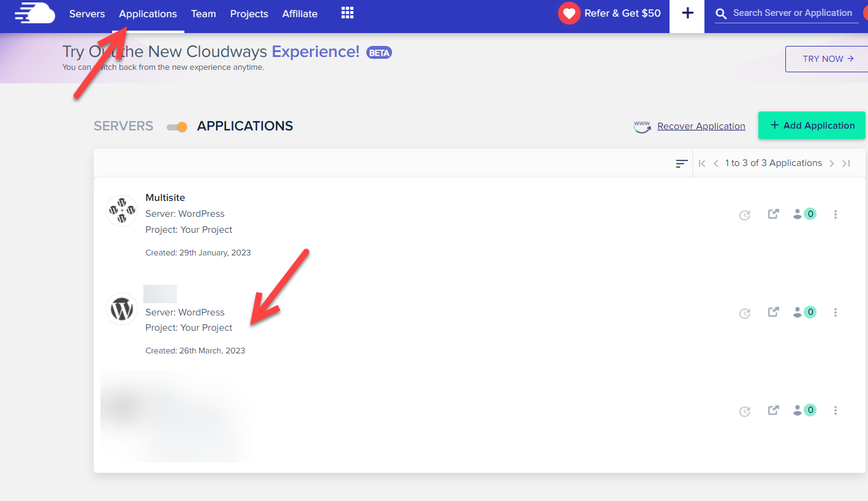868x501 pixels.
Task: Click the search magnifier icon
Action: tap(721, 13)
